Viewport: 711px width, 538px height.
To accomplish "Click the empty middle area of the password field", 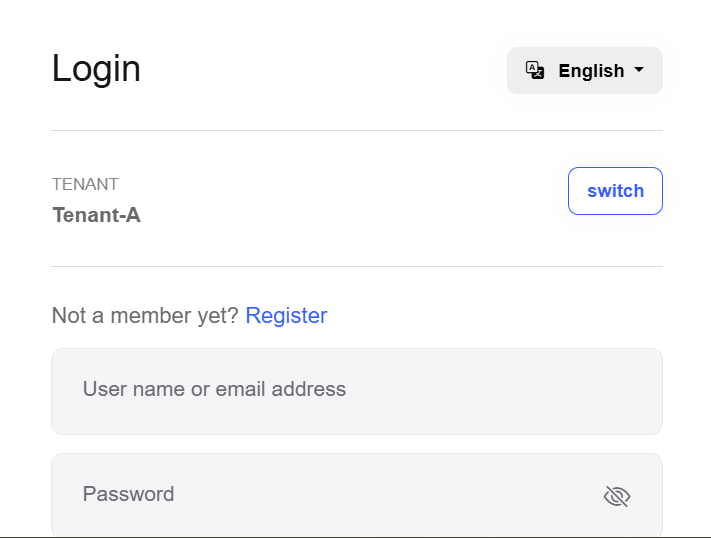I will pos(380,495).
